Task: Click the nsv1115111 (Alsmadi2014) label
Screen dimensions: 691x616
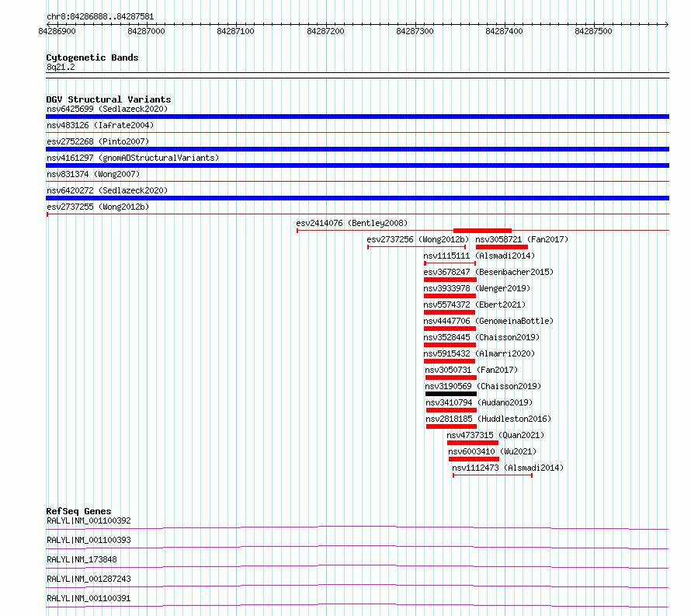Action: (479, 256)
